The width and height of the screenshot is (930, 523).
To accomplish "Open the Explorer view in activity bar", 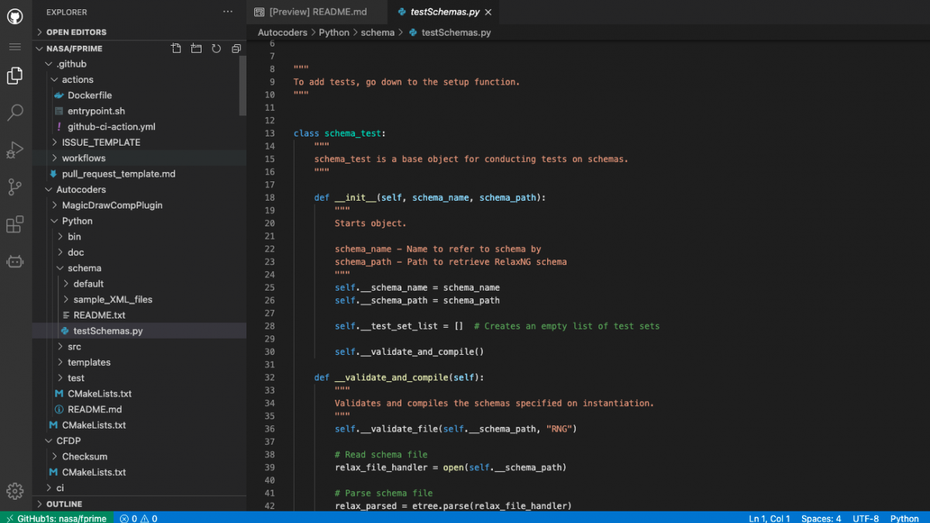I will [15, 76].
